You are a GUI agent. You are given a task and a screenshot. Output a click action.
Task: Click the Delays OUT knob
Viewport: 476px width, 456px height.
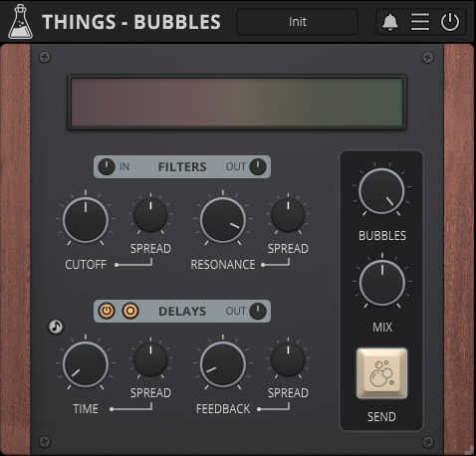pos(258,311)
